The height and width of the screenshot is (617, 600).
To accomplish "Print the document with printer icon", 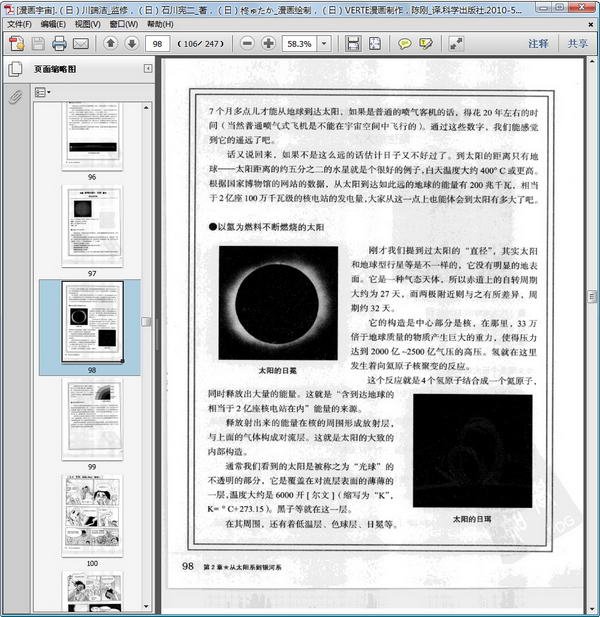I will (x=59, y=43).
